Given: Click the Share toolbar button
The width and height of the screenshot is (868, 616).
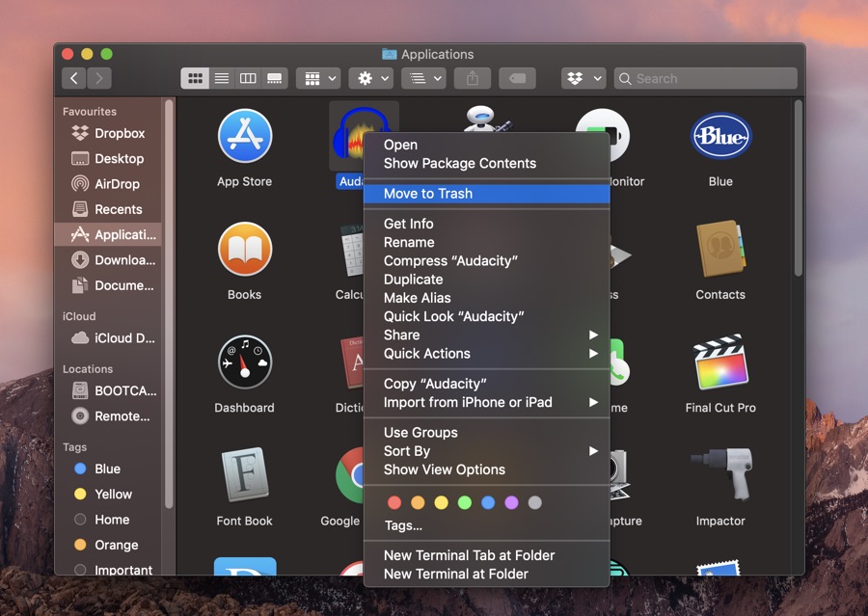Looking at the screenshot, I should (x=473, y=79).
